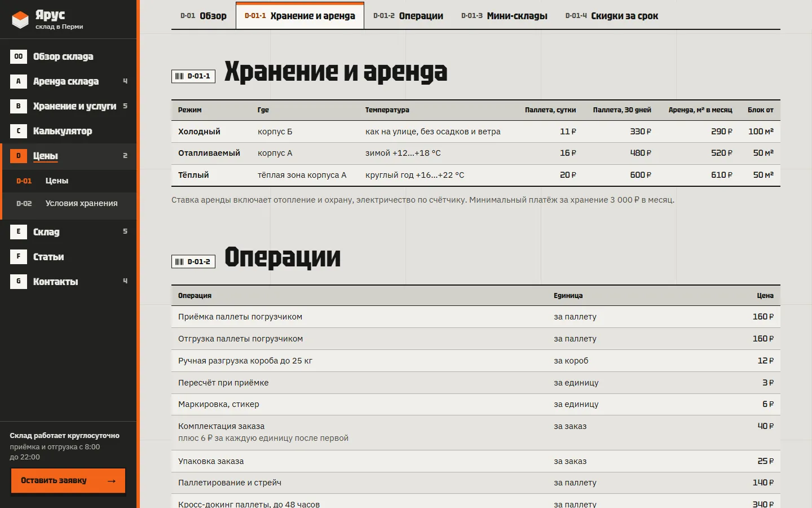Screen dimensions: 812x508
Task: Click the Аренда, м² в месяц header
Action: [700, 110]
